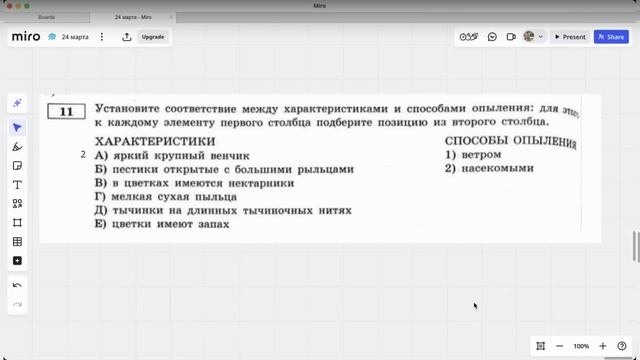Click 'Б) пестики открытые с большими рыльцами'
Viewport: 640px width, 360px height.
click(224, 169)
